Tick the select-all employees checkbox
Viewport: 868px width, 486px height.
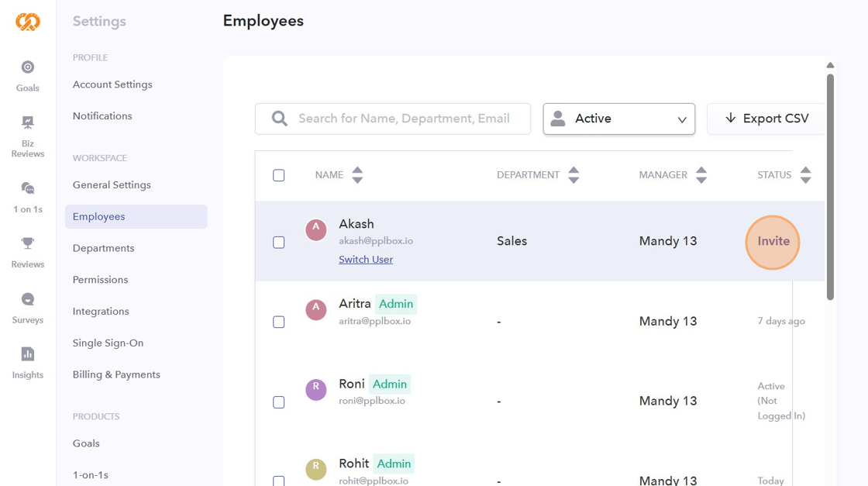279,175
